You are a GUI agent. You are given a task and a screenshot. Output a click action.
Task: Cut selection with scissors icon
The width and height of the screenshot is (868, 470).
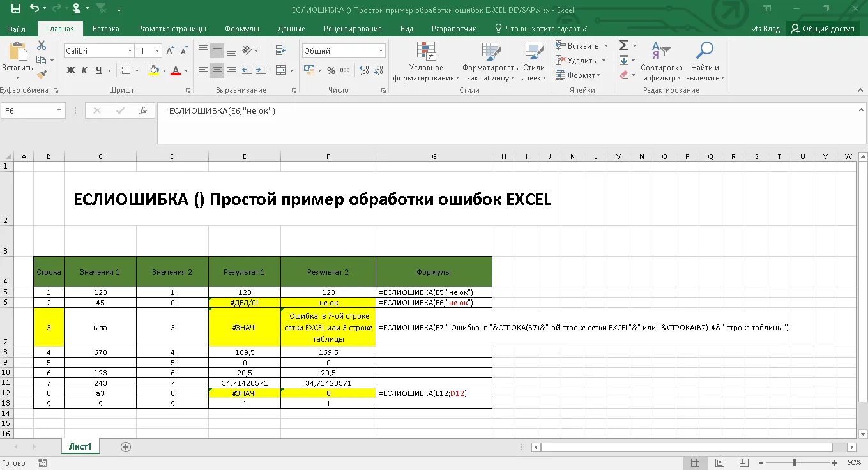point(42,45)
